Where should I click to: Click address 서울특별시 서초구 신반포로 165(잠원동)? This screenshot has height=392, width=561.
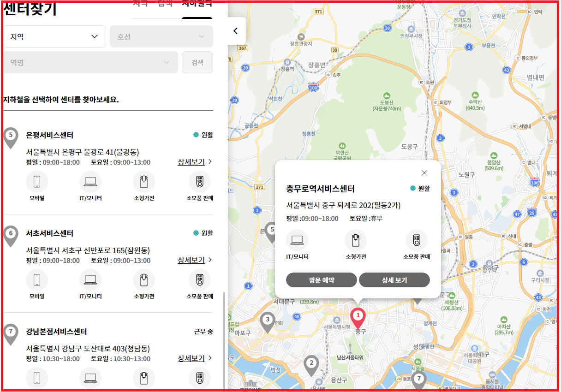tap(88, 250)
